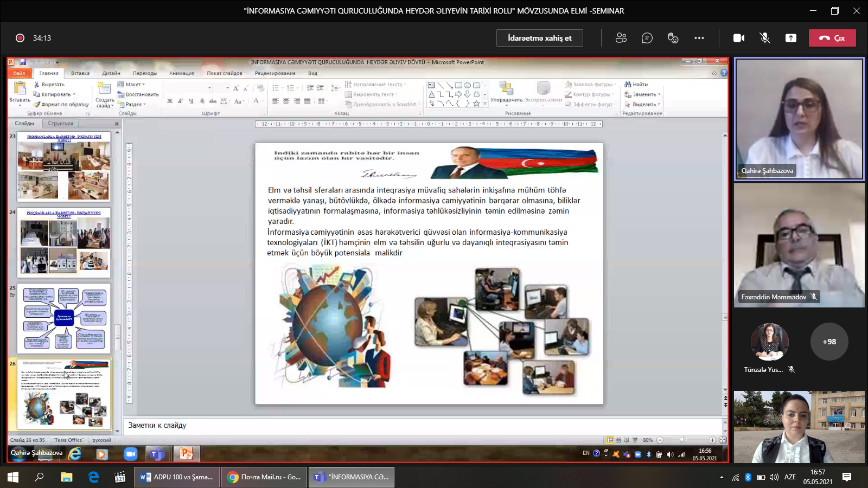Open the More actions ellipsis menu

(699, 38)
